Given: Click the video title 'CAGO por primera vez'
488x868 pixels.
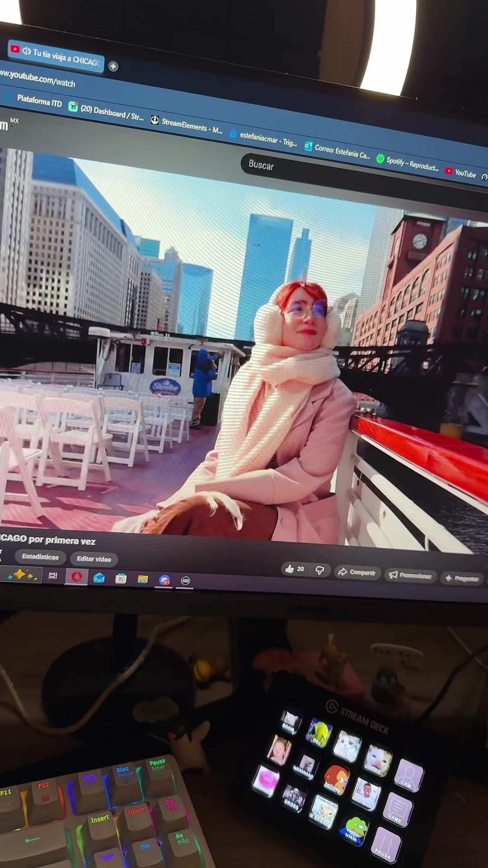Looking at the screenshot, I should pyautogui.click(x=47, y=539).
